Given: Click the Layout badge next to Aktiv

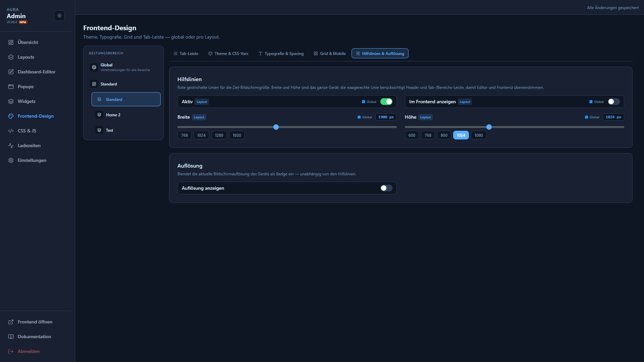Looking at the screenshot, I should click(x=202, y=102).
